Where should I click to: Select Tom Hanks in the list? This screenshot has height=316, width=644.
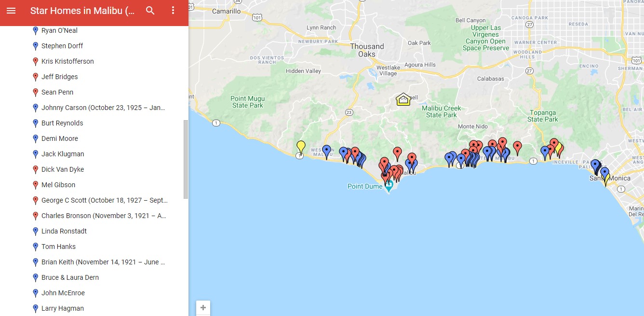(x=58, y=247)
